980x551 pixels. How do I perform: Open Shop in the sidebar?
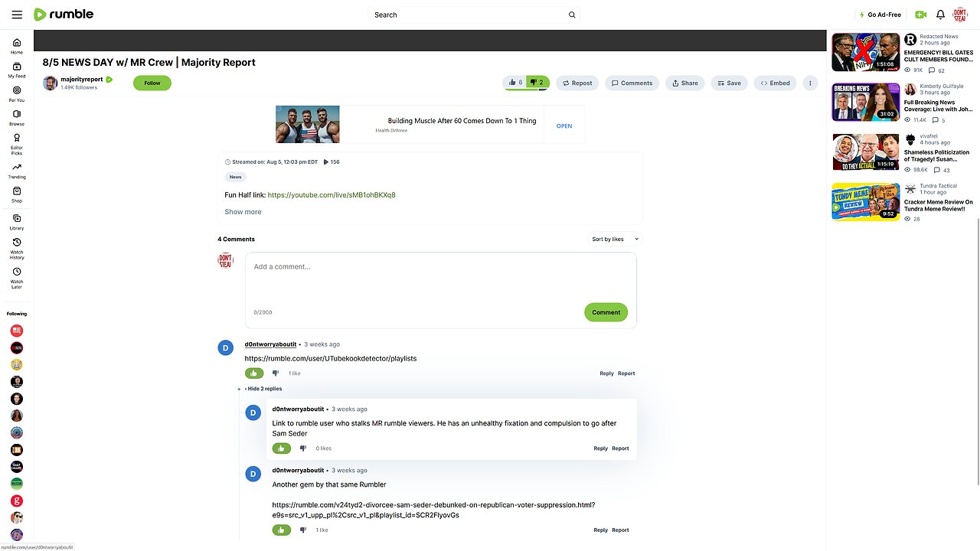17,194
